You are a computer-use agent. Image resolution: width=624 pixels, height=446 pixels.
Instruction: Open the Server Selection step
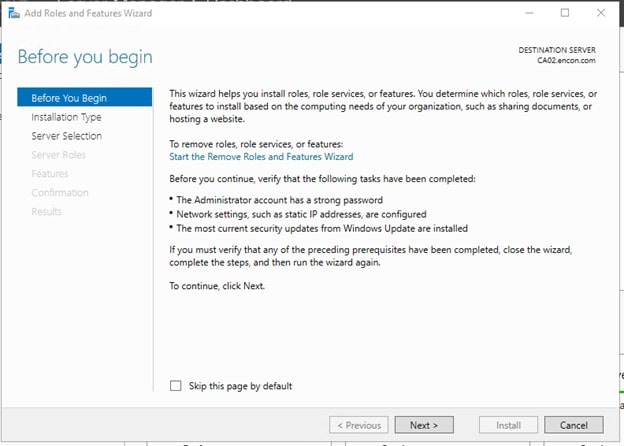pos(66,136)
